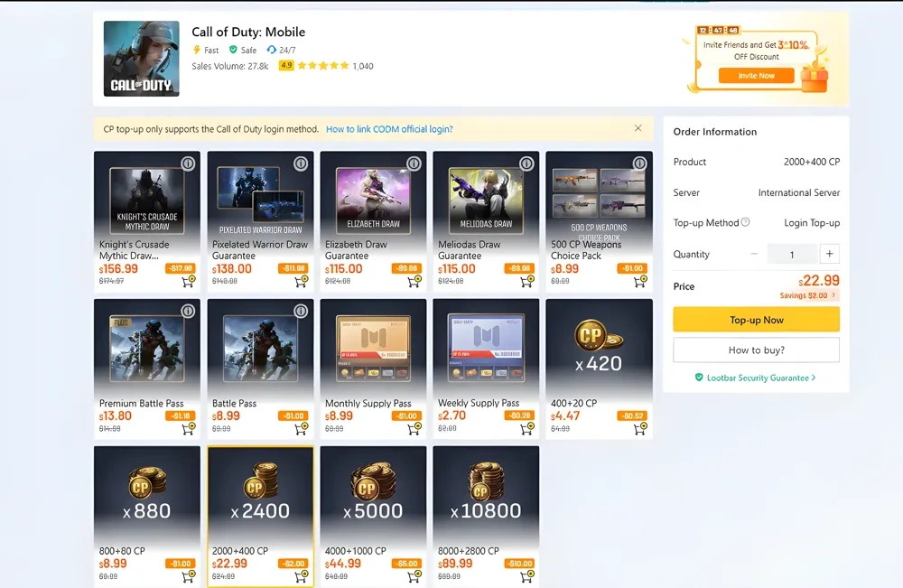
Task: Add Weekly Supply Pass to cart
Action: pyautogui.click(x=527, y=428)
